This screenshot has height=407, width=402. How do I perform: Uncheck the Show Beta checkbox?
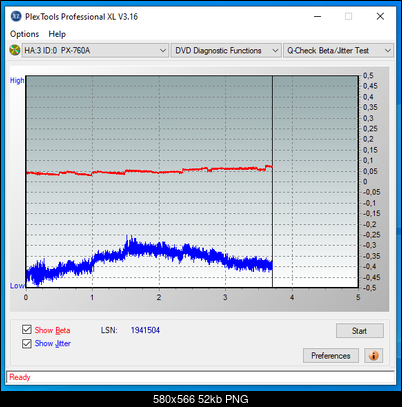tap(27, 330)
